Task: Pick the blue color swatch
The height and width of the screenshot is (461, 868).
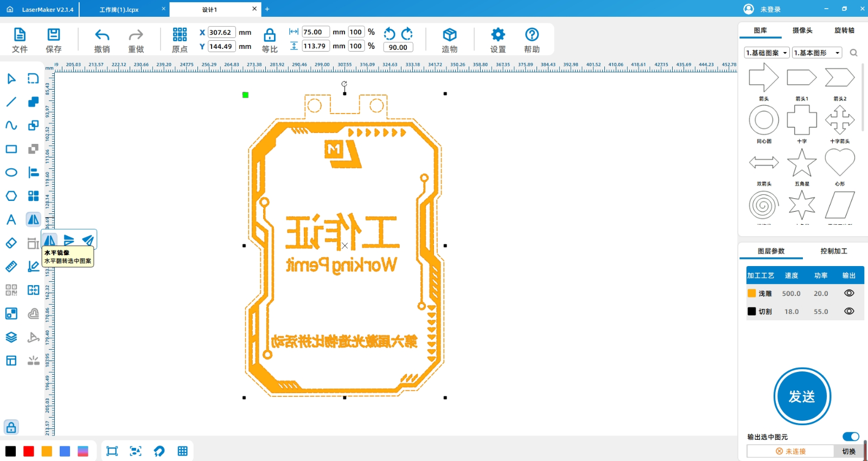Action: (65, 451)
